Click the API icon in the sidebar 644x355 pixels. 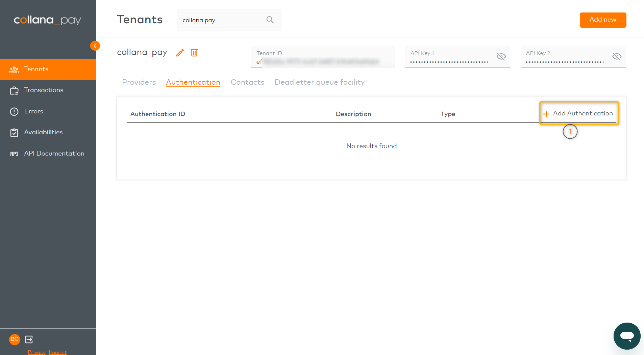point(14,154)
